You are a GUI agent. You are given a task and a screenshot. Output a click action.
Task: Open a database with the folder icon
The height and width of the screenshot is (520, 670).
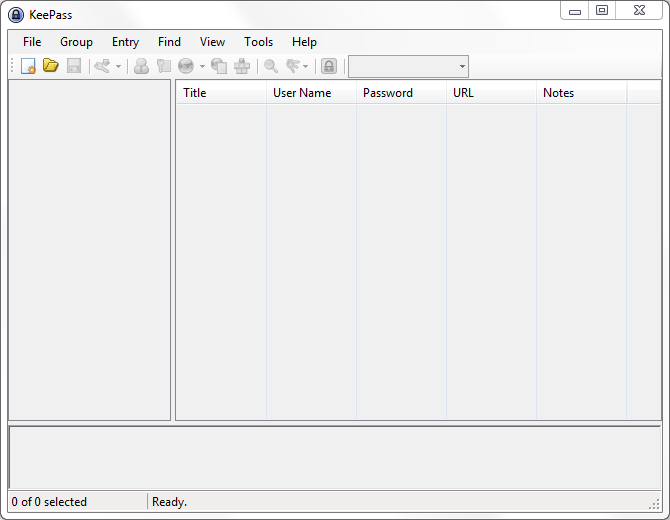pos(51,66)
